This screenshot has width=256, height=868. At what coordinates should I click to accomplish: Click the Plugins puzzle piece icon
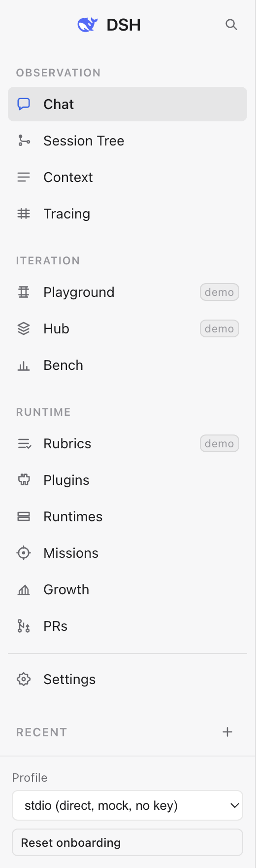pyautogui.click(x=24, y=480)
